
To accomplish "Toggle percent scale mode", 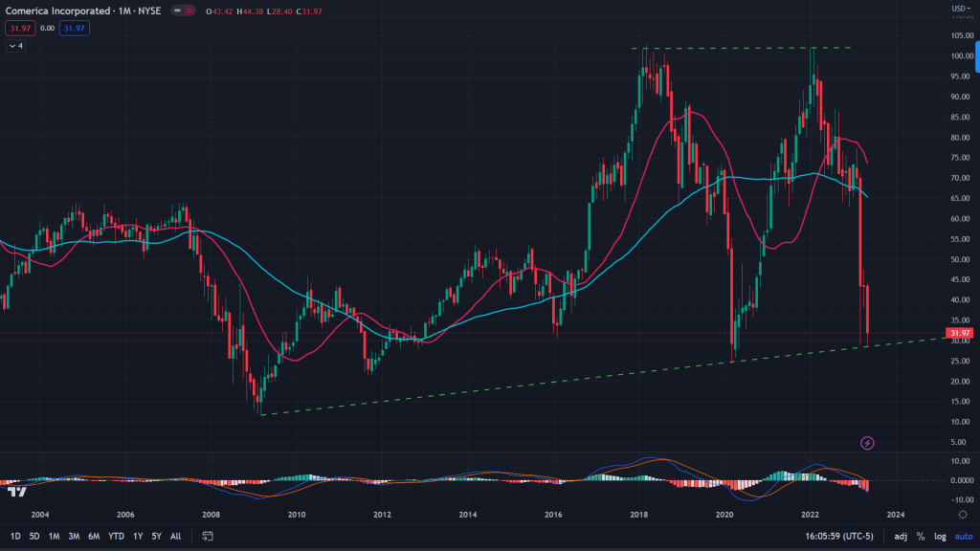I will click(921, 537).
